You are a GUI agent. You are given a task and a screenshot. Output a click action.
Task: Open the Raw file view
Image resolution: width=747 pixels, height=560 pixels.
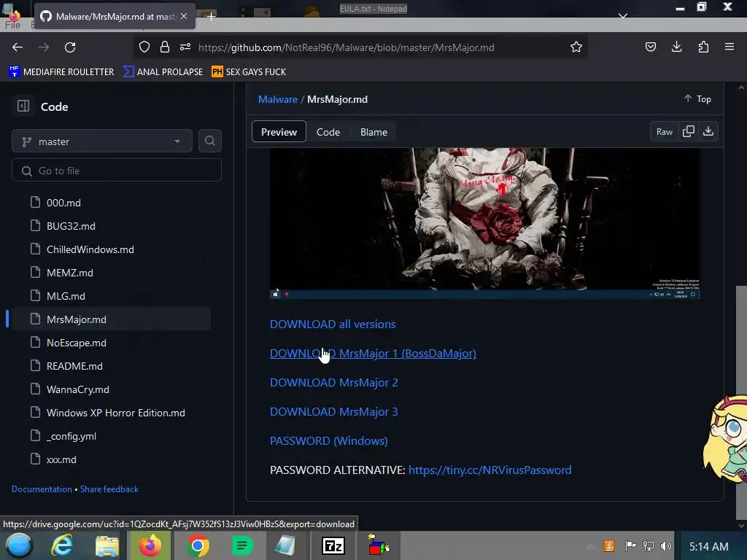(665, 132)
